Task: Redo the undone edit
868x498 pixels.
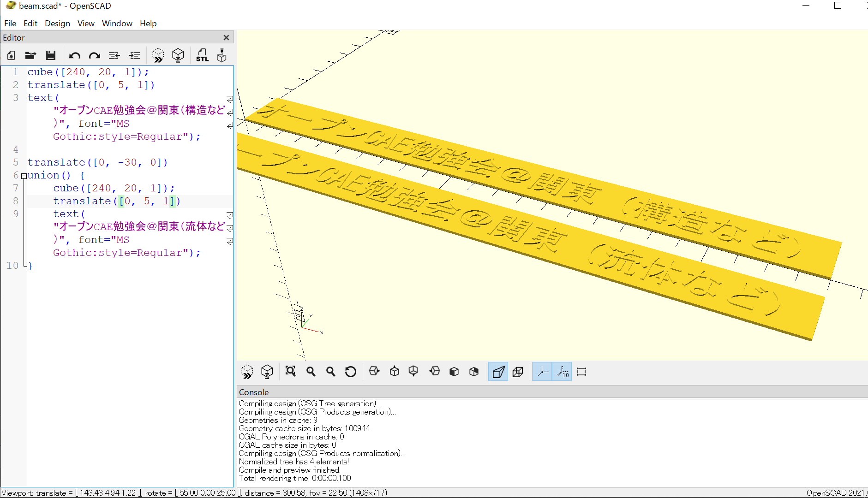Action: tap(95, 55)
